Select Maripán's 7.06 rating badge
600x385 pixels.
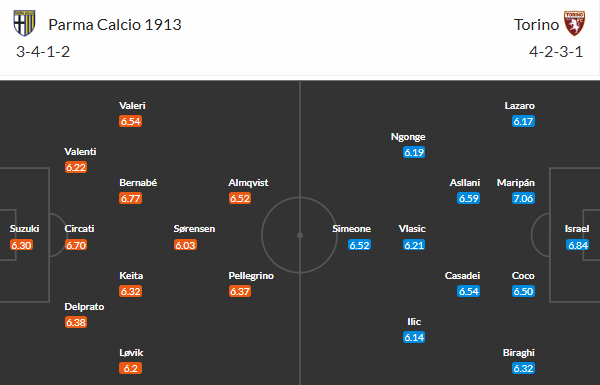coord(523,198)
